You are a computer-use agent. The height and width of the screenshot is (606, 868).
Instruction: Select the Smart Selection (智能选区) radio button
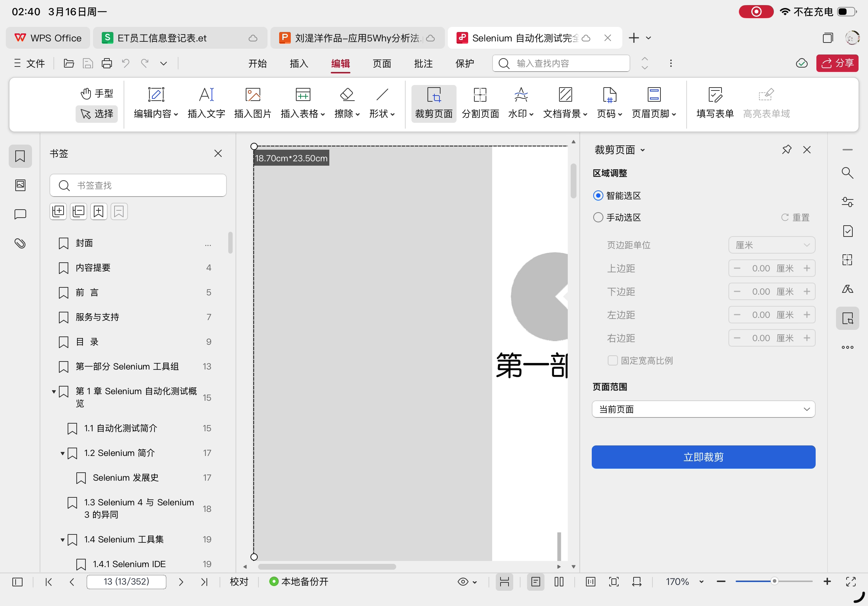[598, 196]
